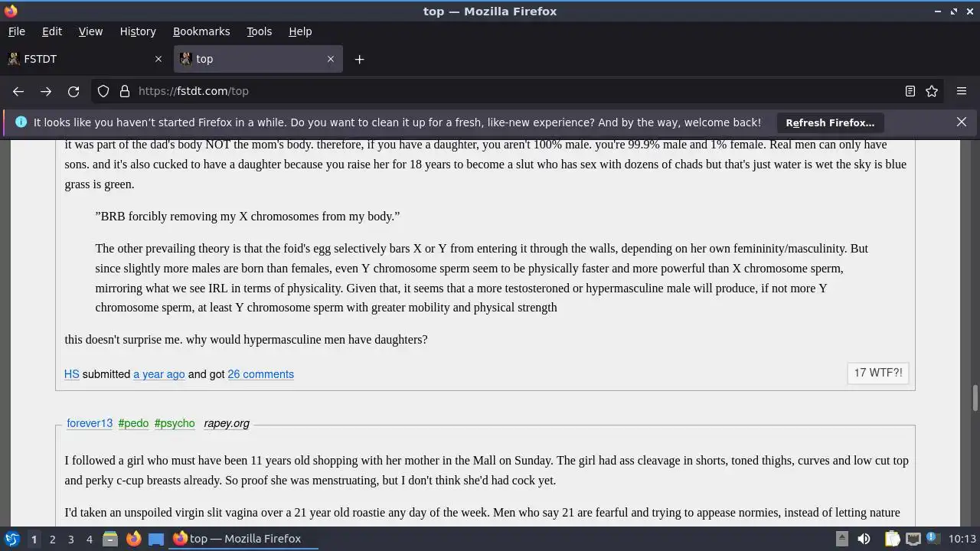Select the #pedo tag
This screenshot has height=551, width=980.
pyautogui.click(x=133, y=423)
